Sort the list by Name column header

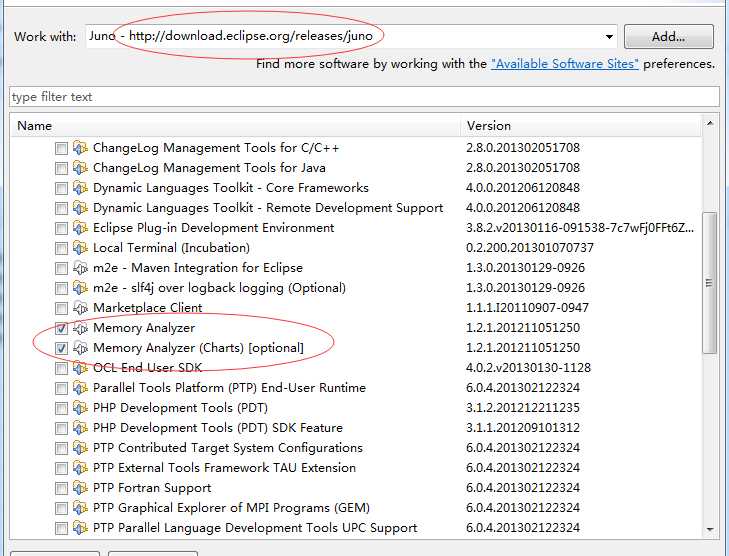[235, 126]
